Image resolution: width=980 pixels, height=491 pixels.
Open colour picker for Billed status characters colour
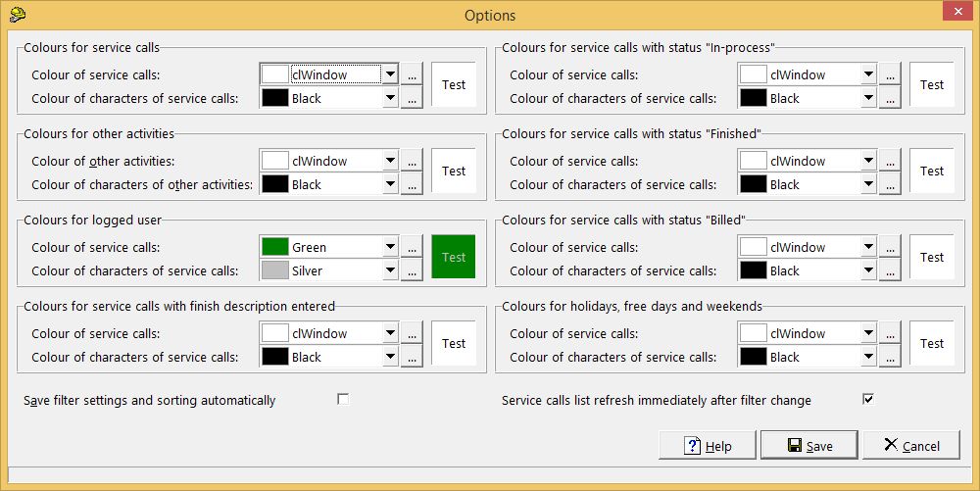point(890,271)
